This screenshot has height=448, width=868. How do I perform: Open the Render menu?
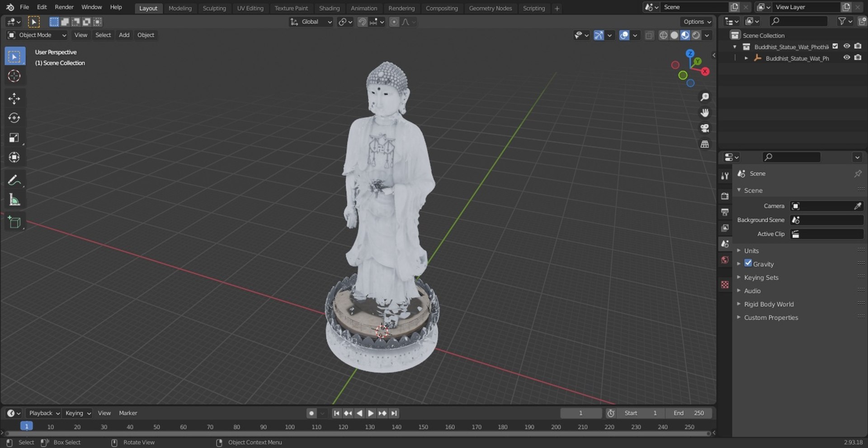(x=64, y=7)
